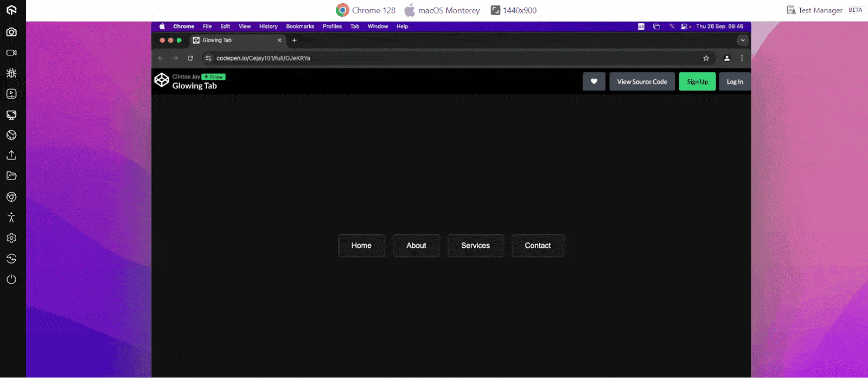The image size is (868, 378).
Task: Click the US input source icon
Action: click(641, 26)
